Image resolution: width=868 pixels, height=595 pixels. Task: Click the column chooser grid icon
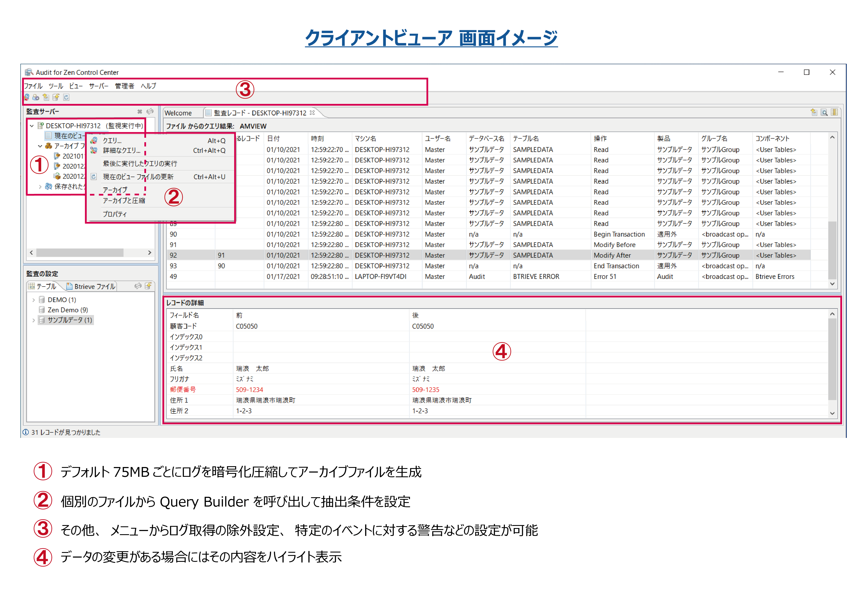tap(834, 112)
